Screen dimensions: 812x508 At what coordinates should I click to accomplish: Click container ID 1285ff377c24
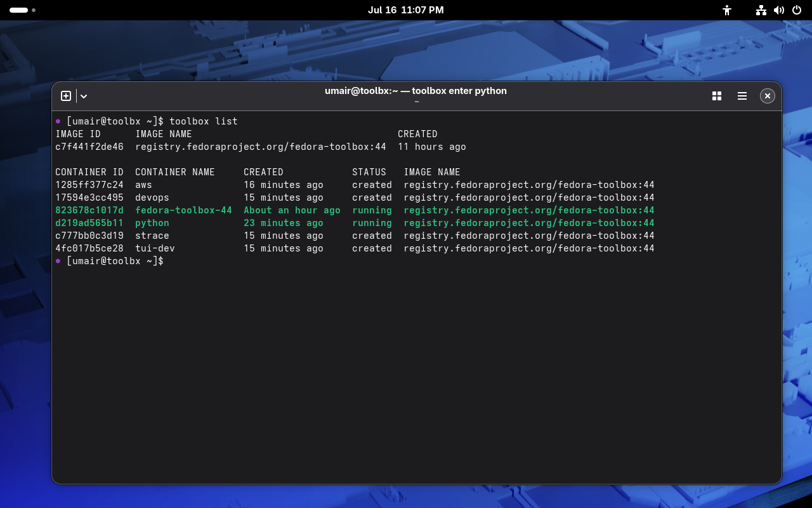89,185
